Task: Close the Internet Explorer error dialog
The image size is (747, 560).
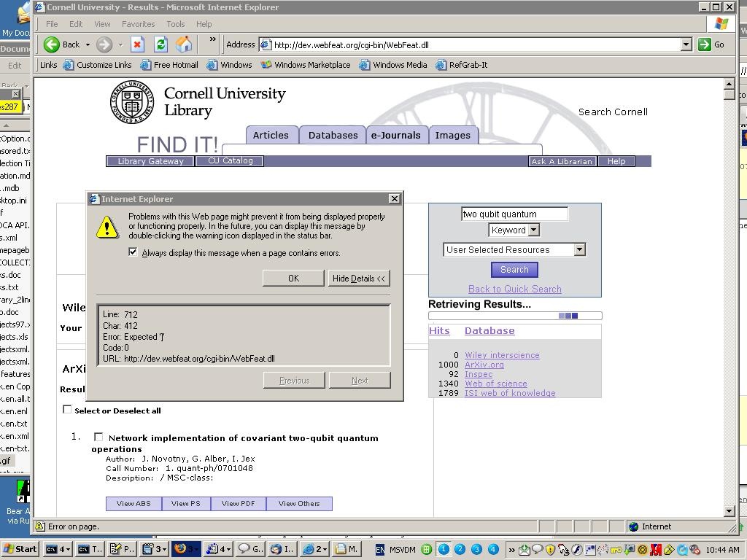Action: [395, 198]
